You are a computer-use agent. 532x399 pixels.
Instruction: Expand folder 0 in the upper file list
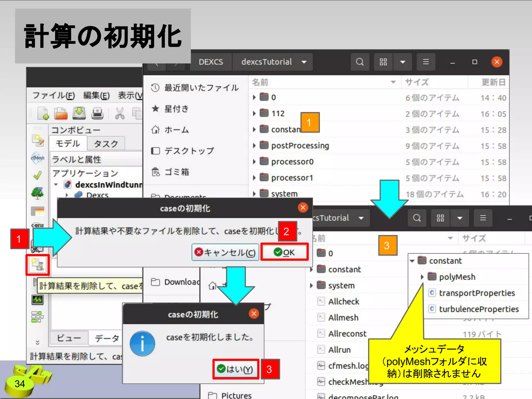tap(254, 97)
